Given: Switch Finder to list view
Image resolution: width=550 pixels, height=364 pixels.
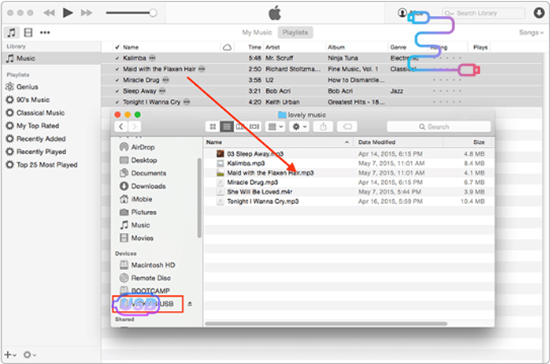Looking at the screenshot, I should point(227,127).
